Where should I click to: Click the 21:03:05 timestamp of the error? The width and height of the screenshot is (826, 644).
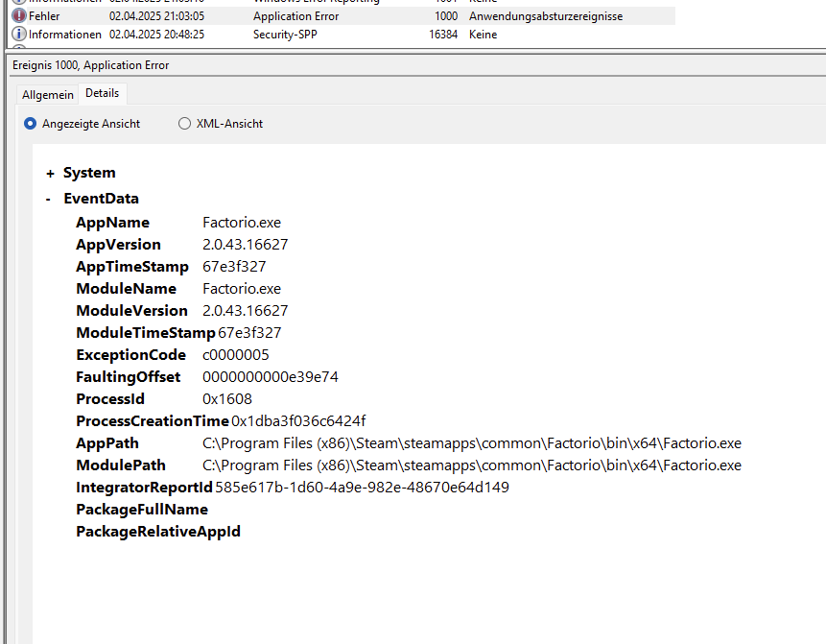point(156,16)
